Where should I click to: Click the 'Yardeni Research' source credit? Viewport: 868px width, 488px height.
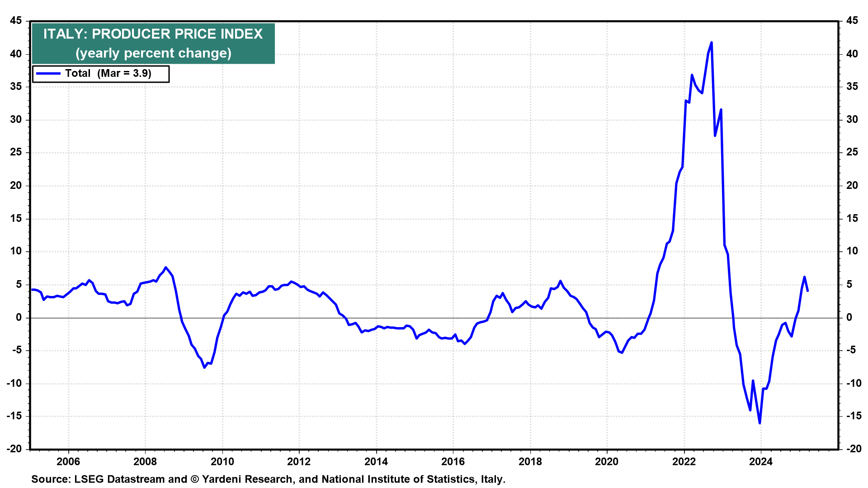coord(247,479)
